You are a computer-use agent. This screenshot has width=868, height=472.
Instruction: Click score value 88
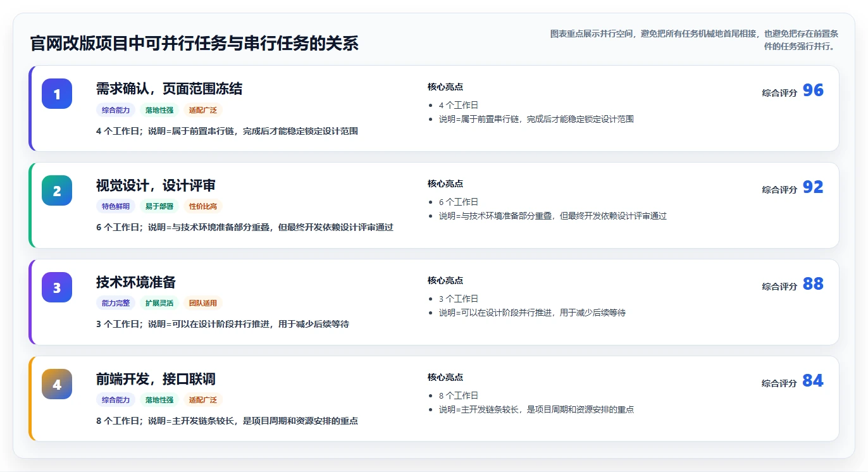coord(813,284)
